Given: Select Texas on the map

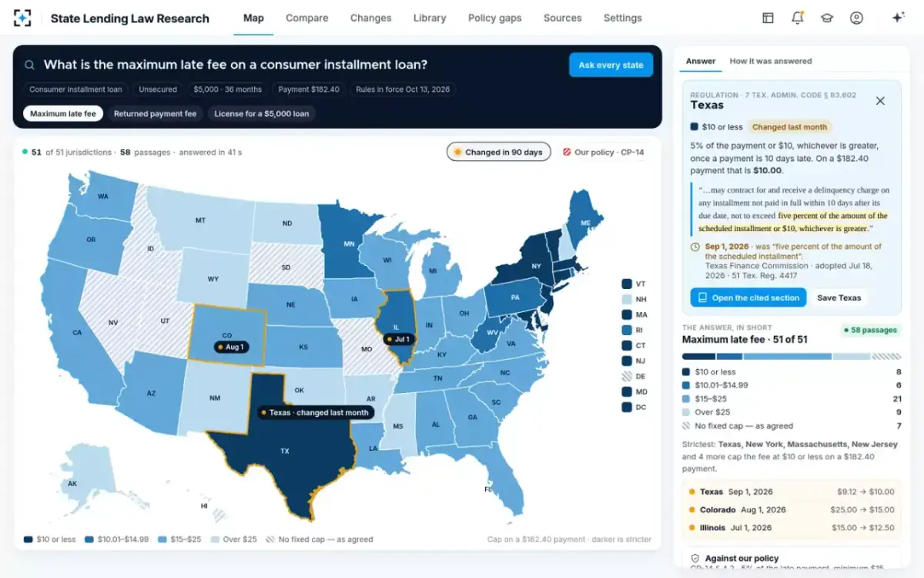Looking at the screenshot, I should point(283,451).
